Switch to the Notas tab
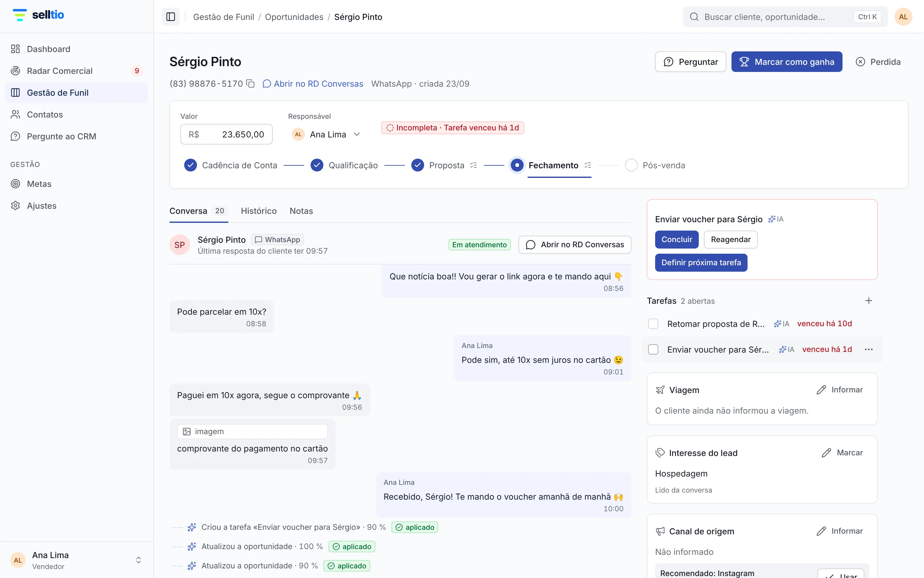 pyautogui.click(x=301, y=211)
